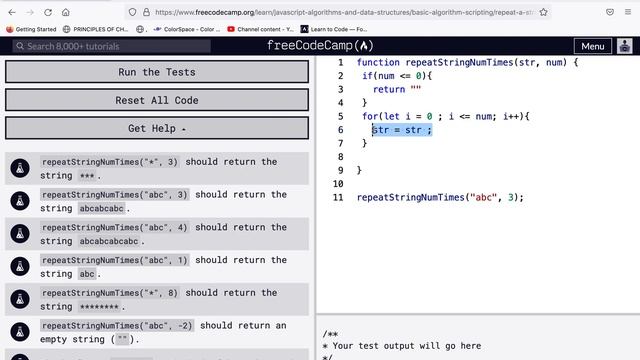Open the PRINCIPLES OF CH... bookmark

pos(96,29)
